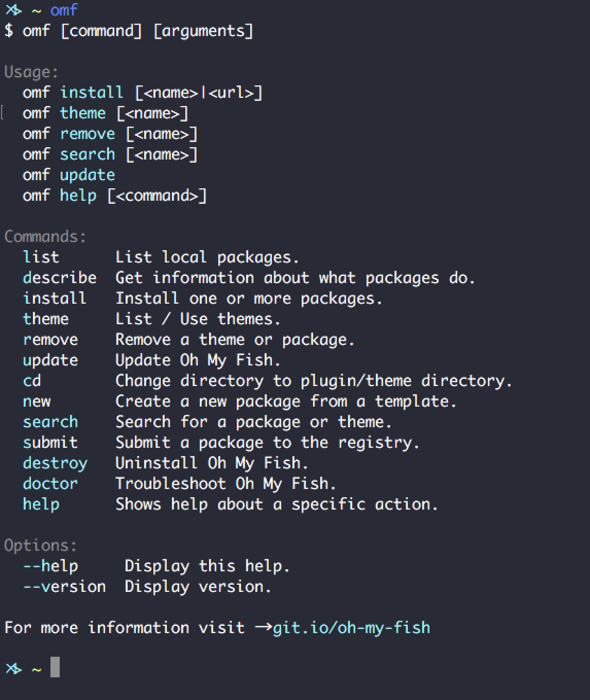The height and width of the screenshot is (700, 590).
Task: Click the 'Options:' section heading
Action: [41, 546]
